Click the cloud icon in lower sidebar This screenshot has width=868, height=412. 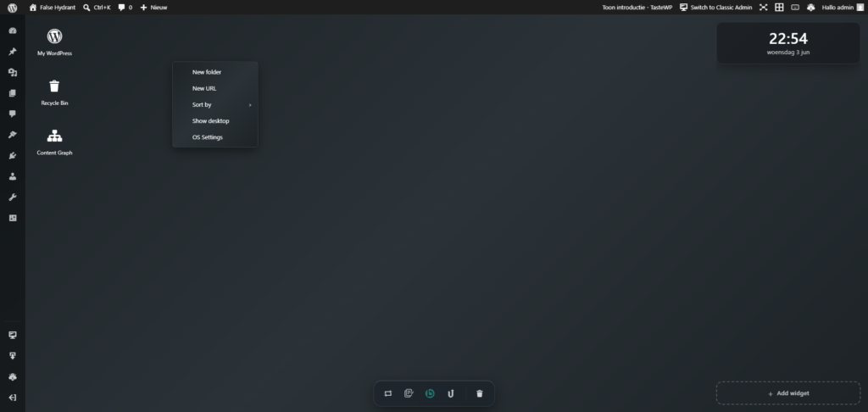[x=13, y=376]
